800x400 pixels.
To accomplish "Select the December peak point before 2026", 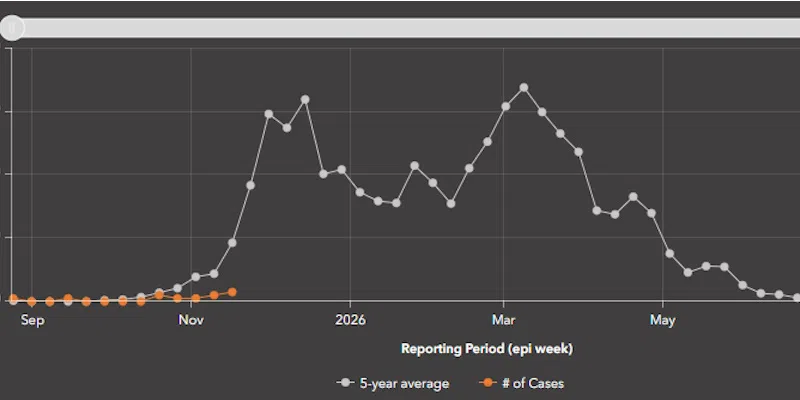I will pyautogui.click(x=305, y=100).
